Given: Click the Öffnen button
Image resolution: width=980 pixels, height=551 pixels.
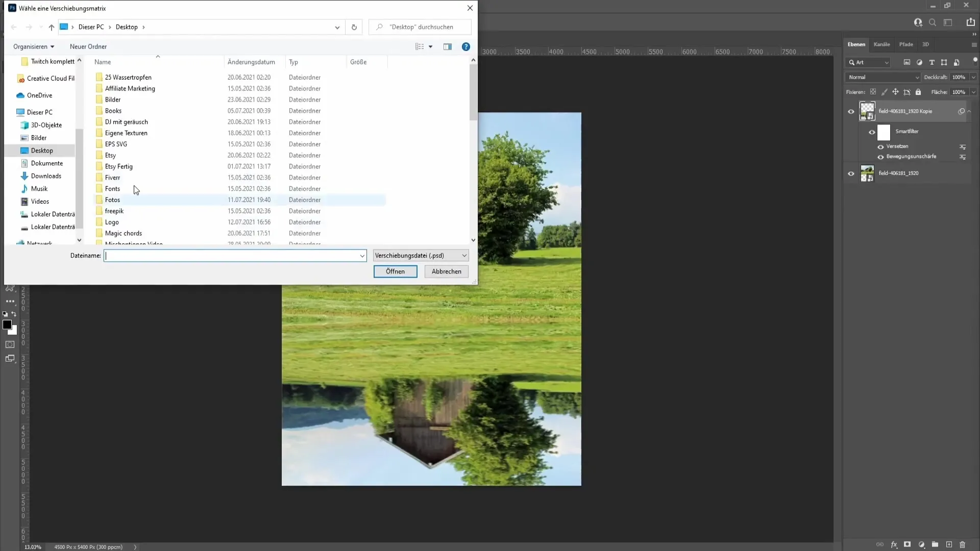Looking at the screenshot, I should [x=395, y=270].
